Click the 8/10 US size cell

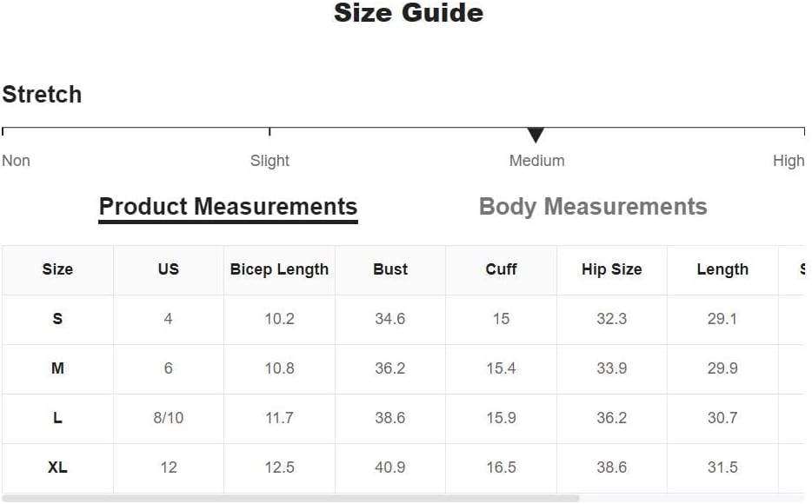tap(169, 418)
